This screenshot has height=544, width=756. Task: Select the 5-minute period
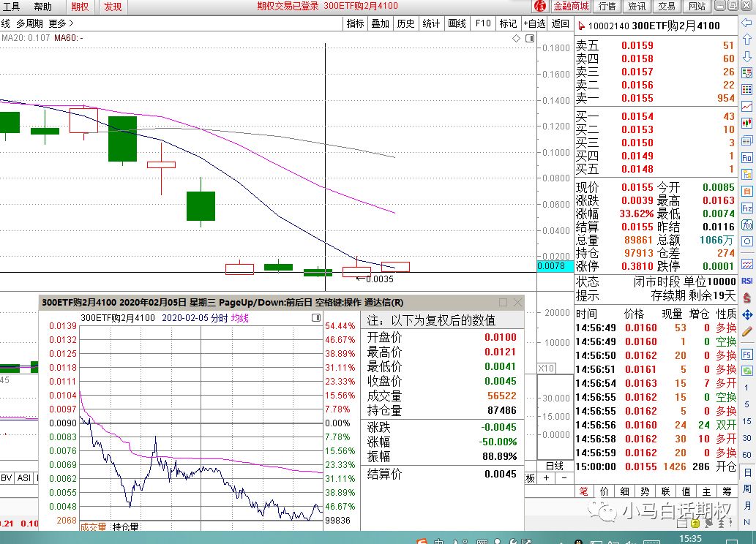(x=746, y=404)
